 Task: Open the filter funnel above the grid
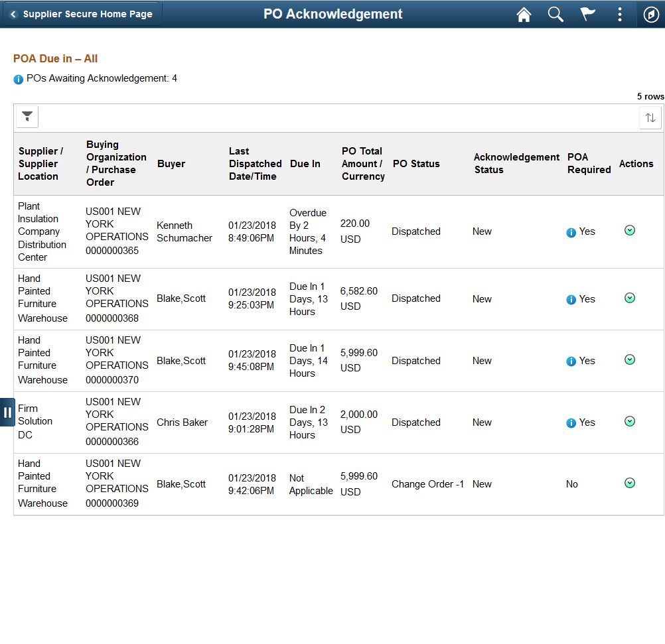pos(27,117)
